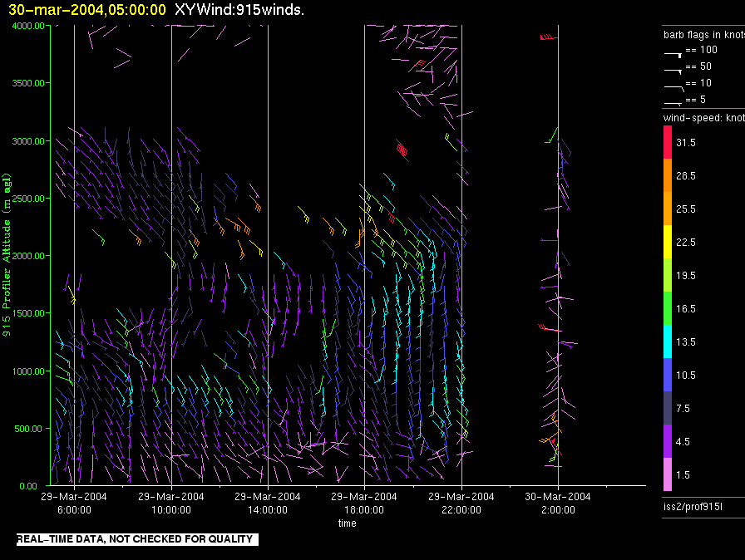745x560 pixels.
Task: Click the 500.00 altitude tick label
Action: [28, 429]
